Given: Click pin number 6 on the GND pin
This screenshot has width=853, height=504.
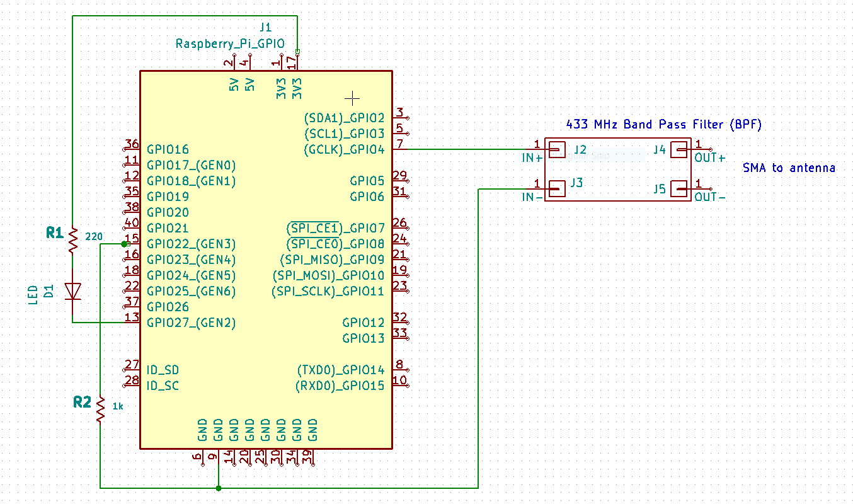Looking at the screenshot, I should coord(197,457).
